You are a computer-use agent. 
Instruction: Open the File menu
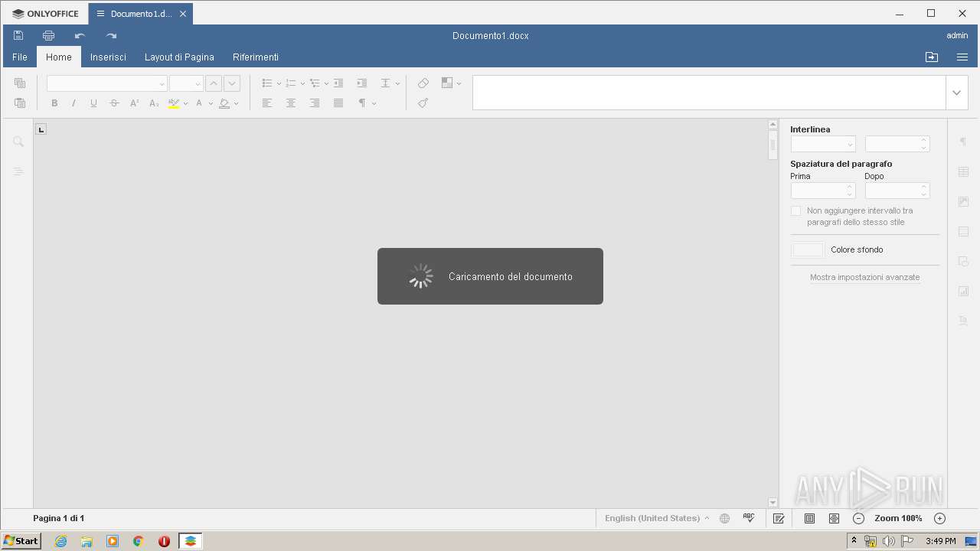pyautogui.click(x=20, y=57)
